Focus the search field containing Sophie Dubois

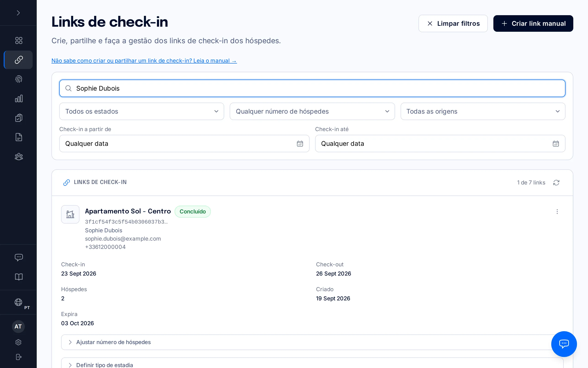[x=312, y=88]
